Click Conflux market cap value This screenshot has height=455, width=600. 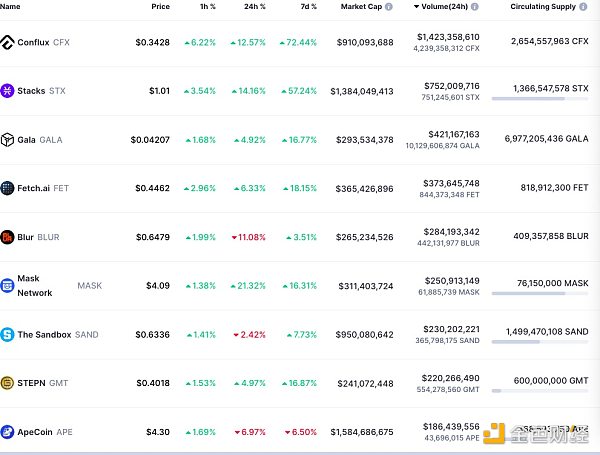pos(360,43)
